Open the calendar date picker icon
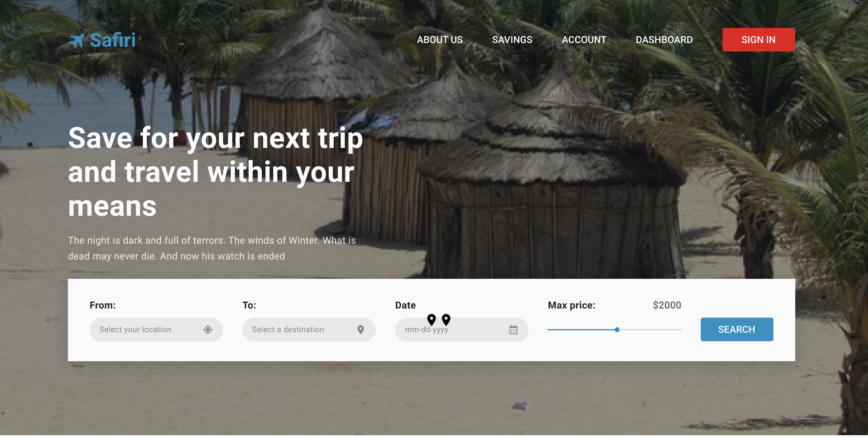The image size is (868, 437). 513,330
